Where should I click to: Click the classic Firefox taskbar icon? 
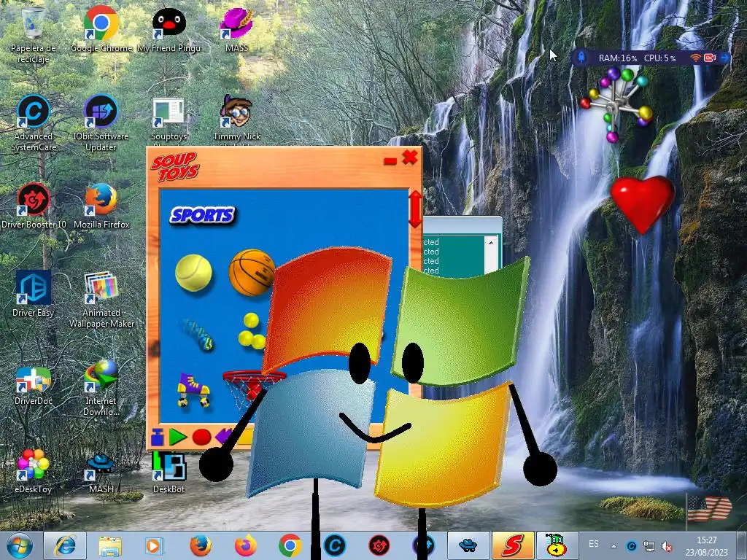pos(200,545)
